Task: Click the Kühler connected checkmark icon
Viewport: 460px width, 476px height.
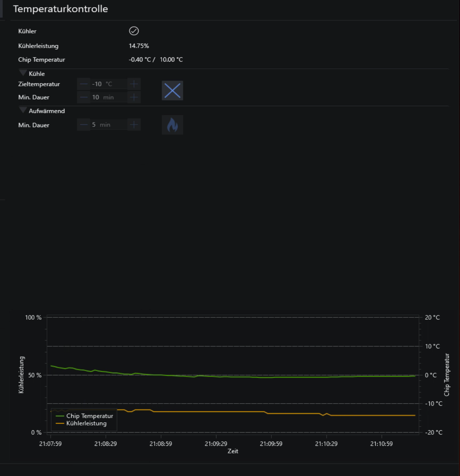Action: tap(134, 31)
